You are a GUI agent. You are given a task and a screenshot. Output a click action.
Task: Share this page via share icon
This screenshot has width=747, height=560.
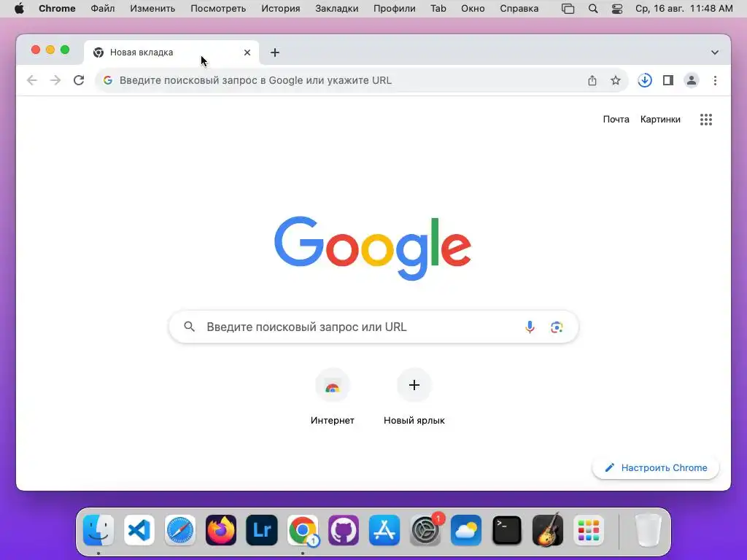(x=592, y=80)
